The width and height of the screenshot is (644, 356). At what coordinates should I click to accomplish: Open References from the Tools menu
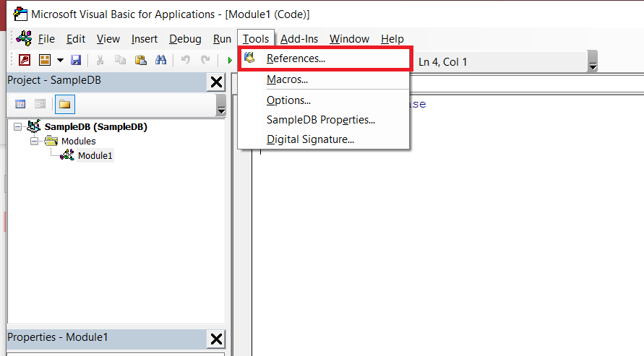[325, 58]
